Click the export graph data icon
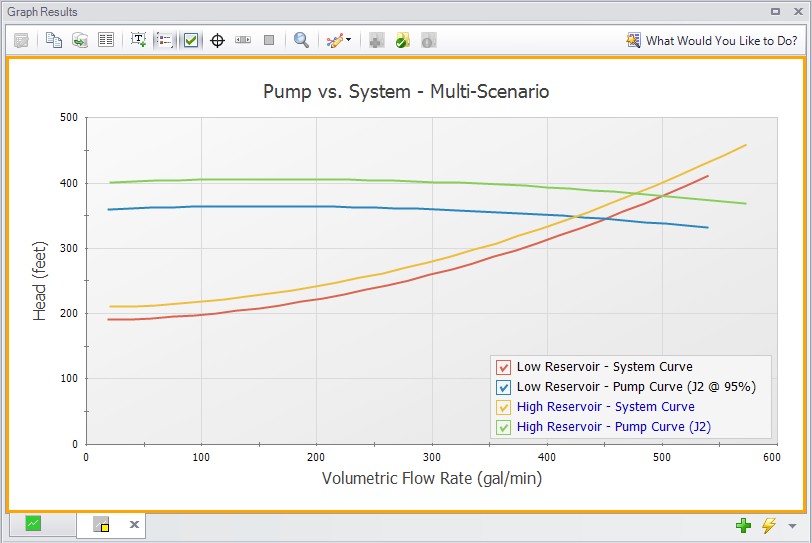The image size is (812, 543). pos(80,40)
